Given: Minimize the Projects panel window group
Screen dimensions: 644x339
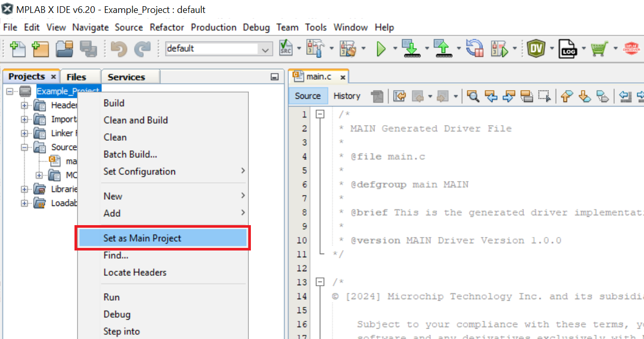Looking at the screenshot, I should click(275, 77).
